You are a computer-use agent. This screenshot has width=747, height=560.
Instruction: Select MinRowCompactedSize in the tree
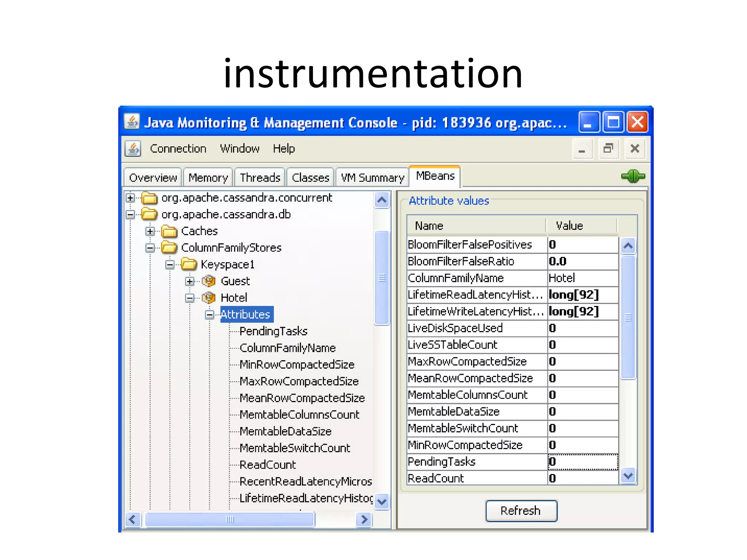[x=297, y=365]
